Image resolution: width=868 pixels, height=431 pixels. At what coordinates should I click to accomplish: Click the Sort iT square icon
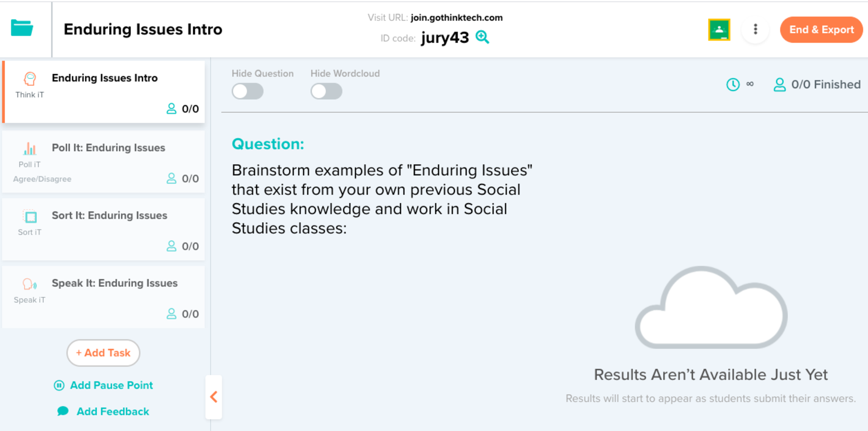[x=30, y=217]
